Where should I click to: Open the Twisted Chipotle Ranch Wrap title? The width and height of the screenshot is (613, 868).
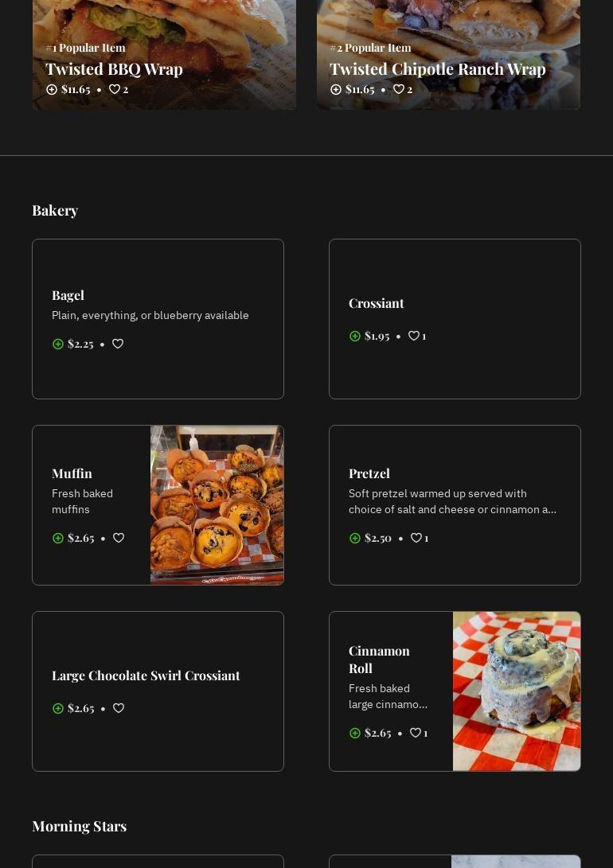[437, 69]
